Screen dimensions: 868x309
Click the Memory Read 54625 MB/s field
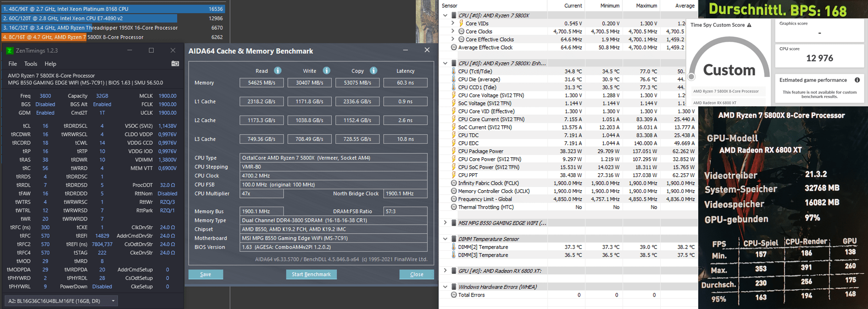coord(262,83)
